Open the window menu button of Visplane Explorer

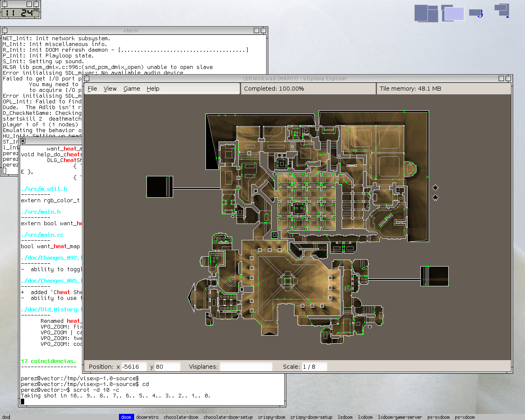(87, 78)
